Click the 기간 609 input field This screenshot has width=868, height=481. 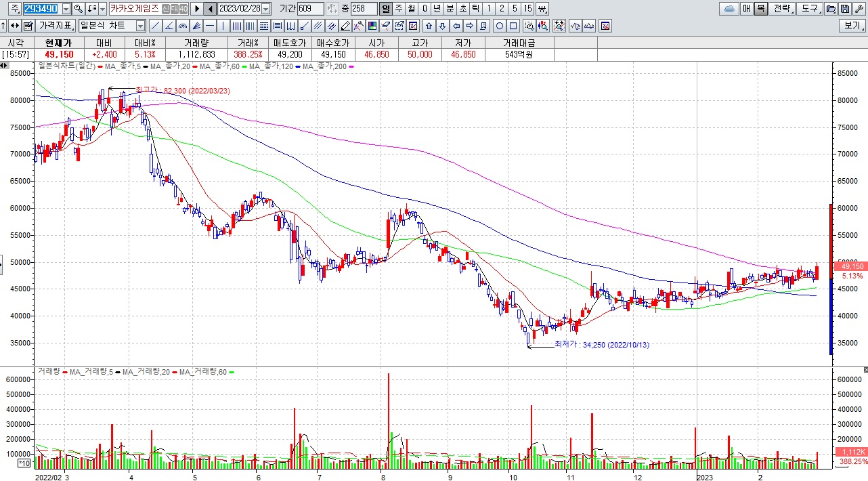tap(310, 9)
